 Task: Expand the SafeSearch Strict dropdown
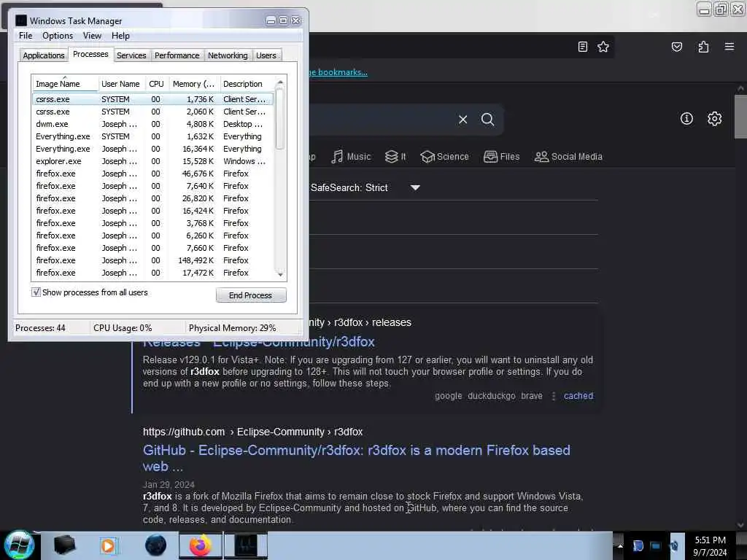(x=415, y=187)
